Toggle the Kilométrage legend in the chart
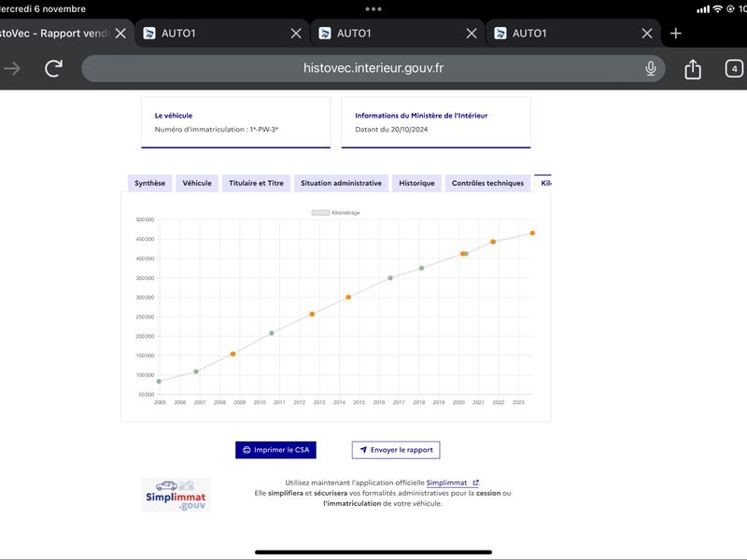The height and width of the screenshot is (560, 747). coord(336,213)
